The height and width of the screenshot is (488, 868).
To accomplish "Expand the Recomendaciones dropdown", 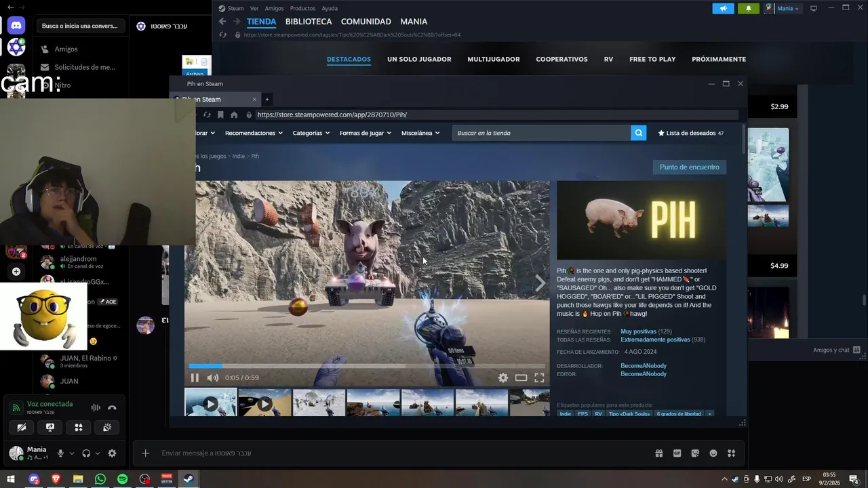I will (x=253, y=133).
